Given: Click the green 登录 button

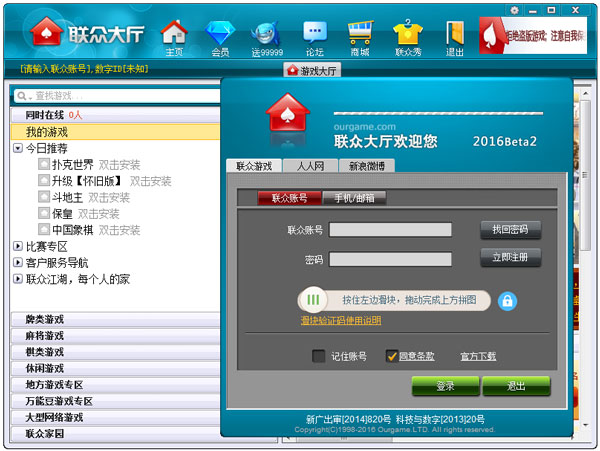Looking at the screenshot, I should [x=445, y=386].
